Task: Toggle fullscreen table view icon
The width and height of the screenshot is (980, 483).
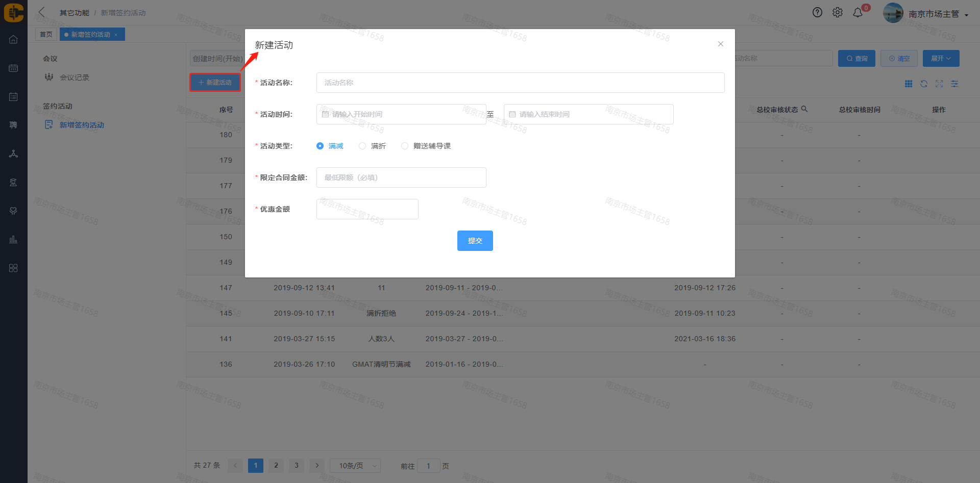Action: tap(939, 84)
